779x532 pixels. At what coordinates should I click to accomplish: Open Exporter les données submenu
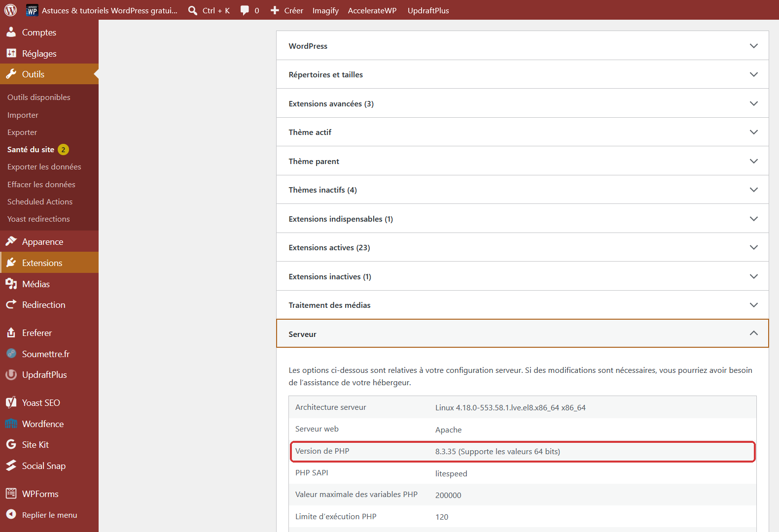pos(44,166)
